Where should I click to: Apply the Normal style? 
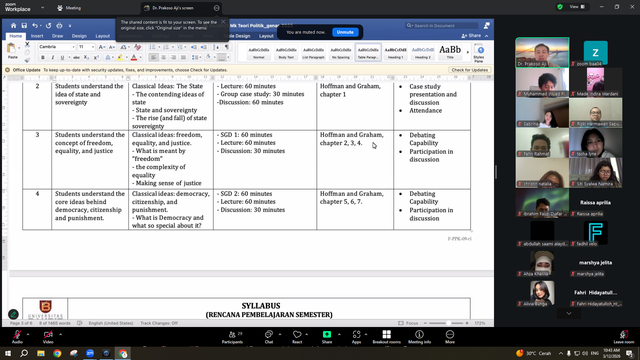(259, 53)
